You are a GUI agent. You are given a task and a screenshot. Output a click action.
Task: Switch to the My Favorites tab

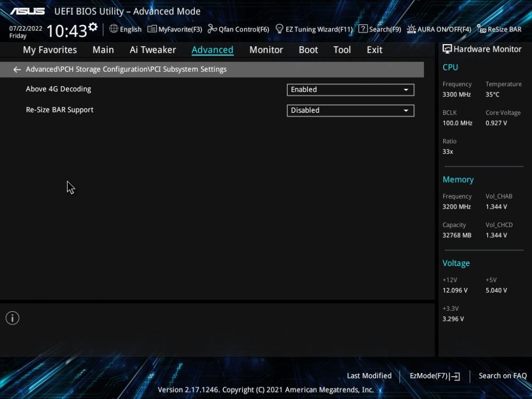(x=50, y=50)
